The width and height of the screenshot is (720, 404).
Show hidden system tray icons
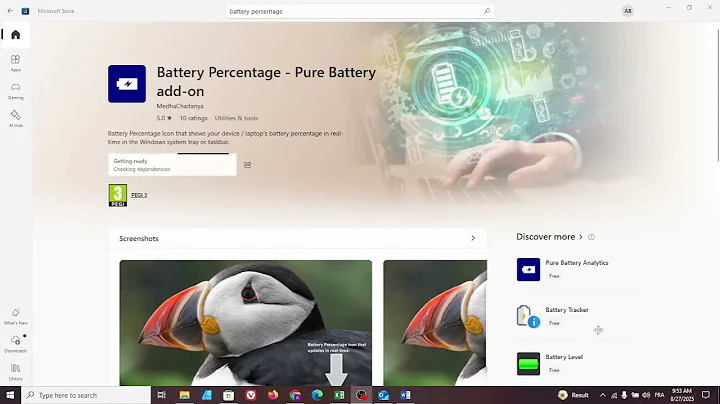click(x=603, y=395)
